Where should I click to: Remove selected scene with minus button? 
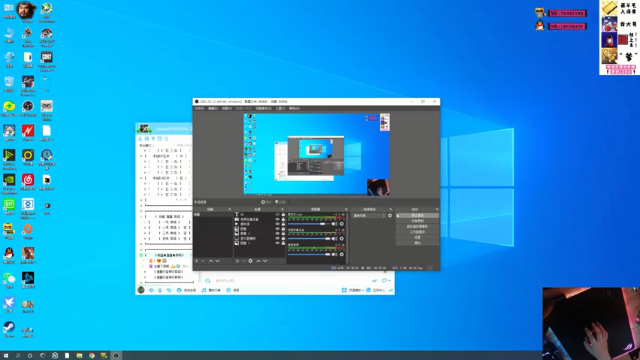tap(203, 261)
